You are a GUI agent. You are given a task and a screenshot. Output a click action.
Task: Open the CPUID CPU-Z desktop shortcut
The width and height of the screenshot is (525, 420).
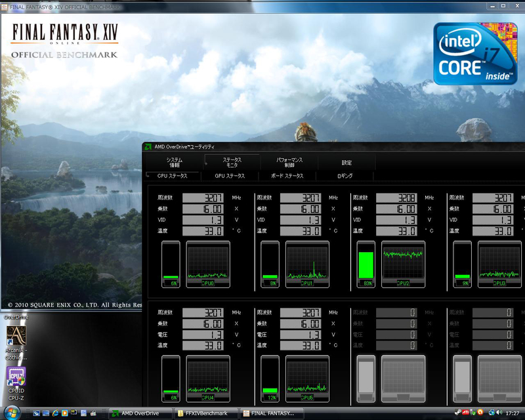point(16,383)
